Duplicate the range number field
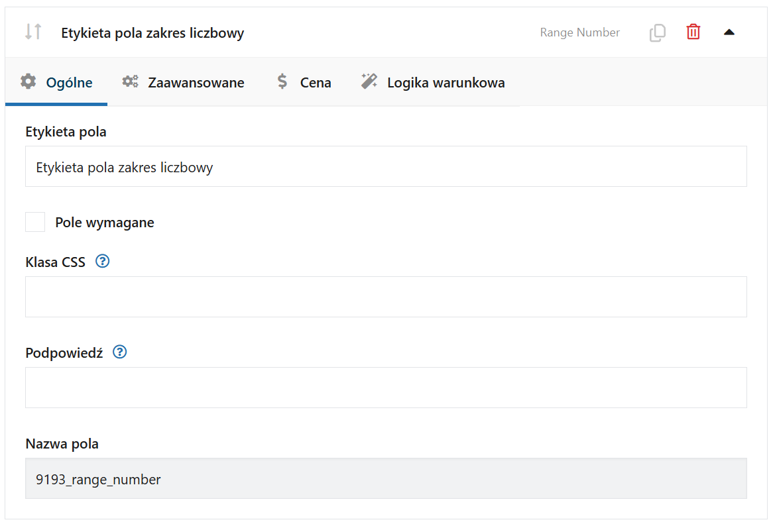 (657, 32)
